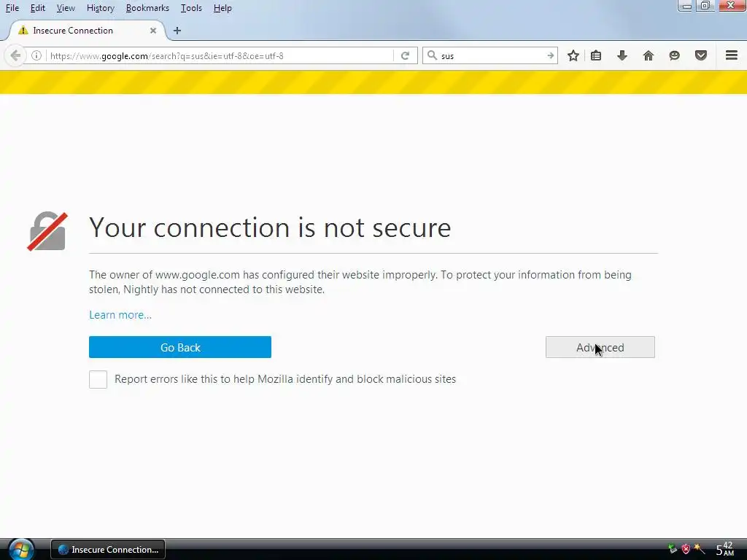Viewport: 747px width, 560px height.
Task: Click 'Your connection is not secure' heading
Action: coord(270,227)
